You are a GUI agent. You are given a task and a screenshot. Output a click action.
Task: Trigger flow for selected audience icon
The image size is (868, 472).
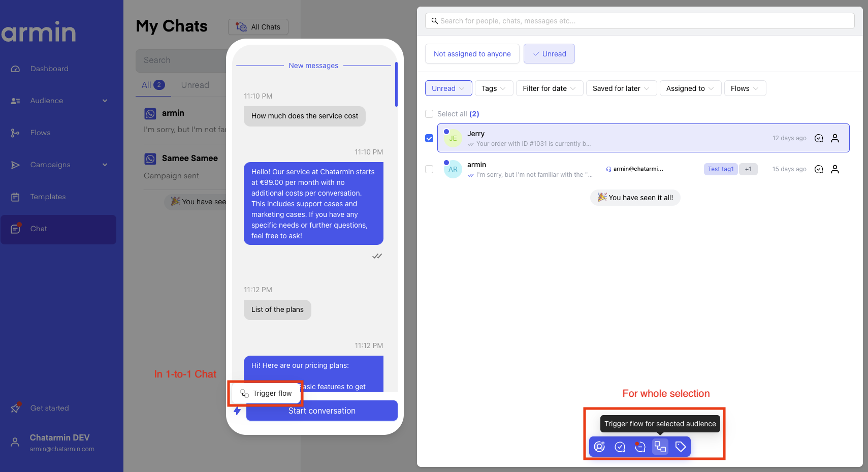660,447
